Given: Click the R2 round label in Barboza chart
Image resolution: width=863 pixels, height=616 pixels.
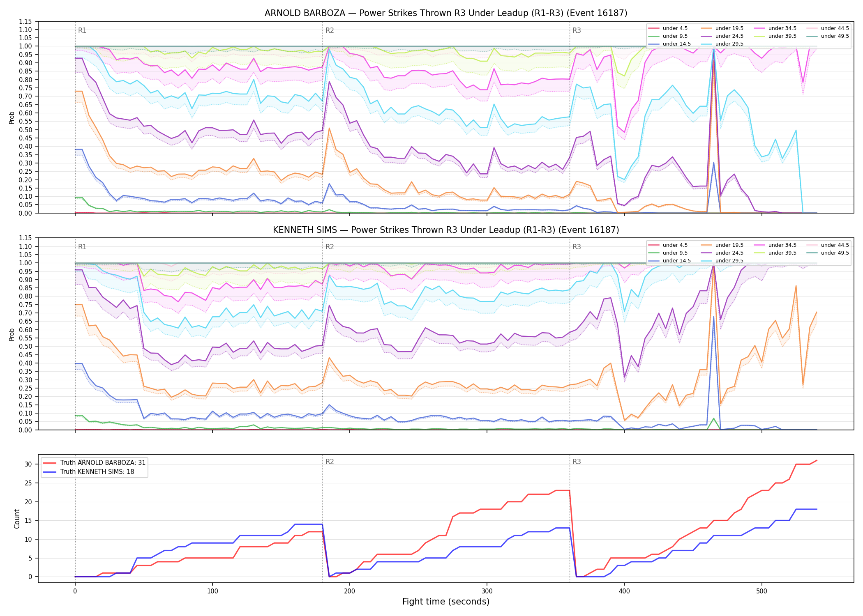Looking at the screenshot, I should (x=330, y=30).
